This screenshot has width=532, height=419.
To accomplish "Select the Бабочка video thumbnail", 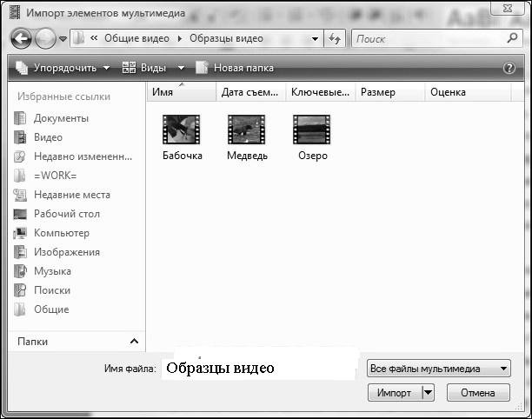I will (x=182, y=130).
